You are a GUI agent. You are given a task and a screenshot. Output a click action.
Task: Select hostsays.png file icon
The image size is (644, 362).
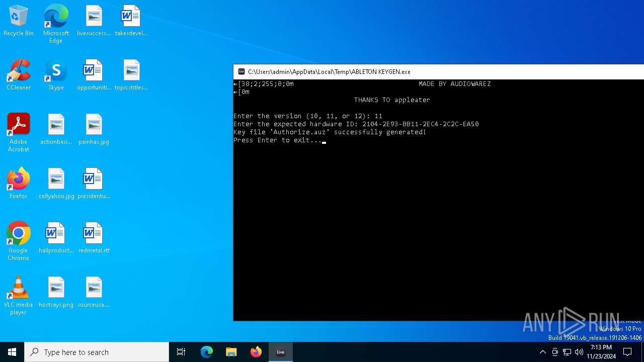point(56,293)
